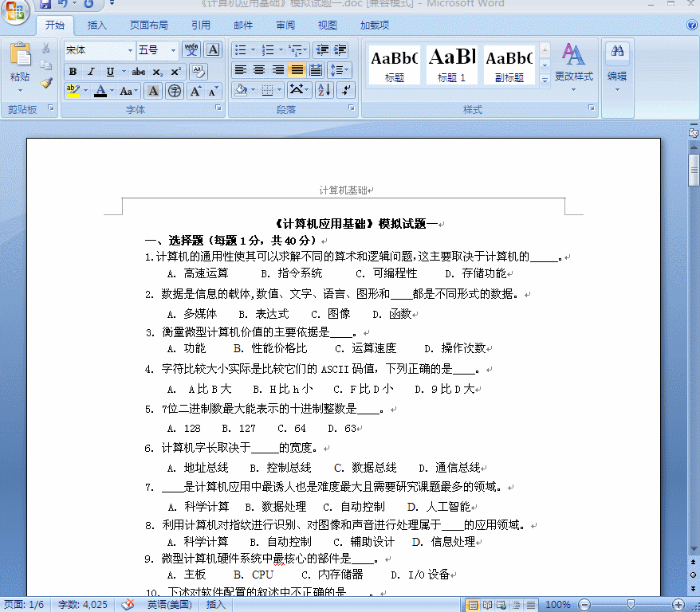Click the phonetic guide wén icon
Image resolution: width=700 pixels, height=612 pixels.
[191, 49]
